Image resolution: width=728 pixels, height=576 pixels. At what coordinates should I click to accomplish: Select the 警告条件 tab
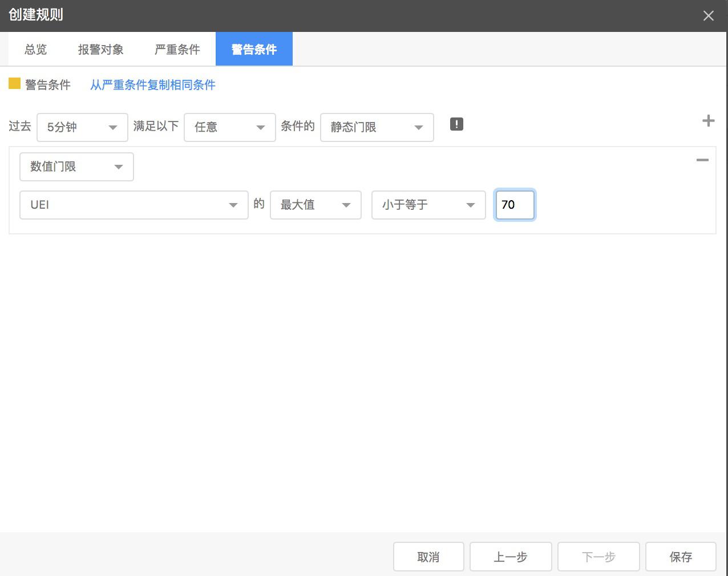(254, 49)
